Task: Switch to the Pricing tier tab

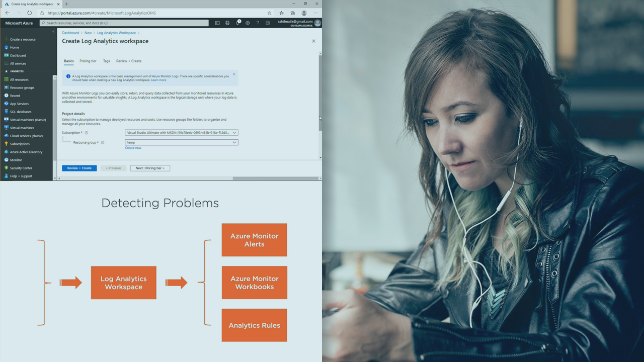Action: coord(88,61)
